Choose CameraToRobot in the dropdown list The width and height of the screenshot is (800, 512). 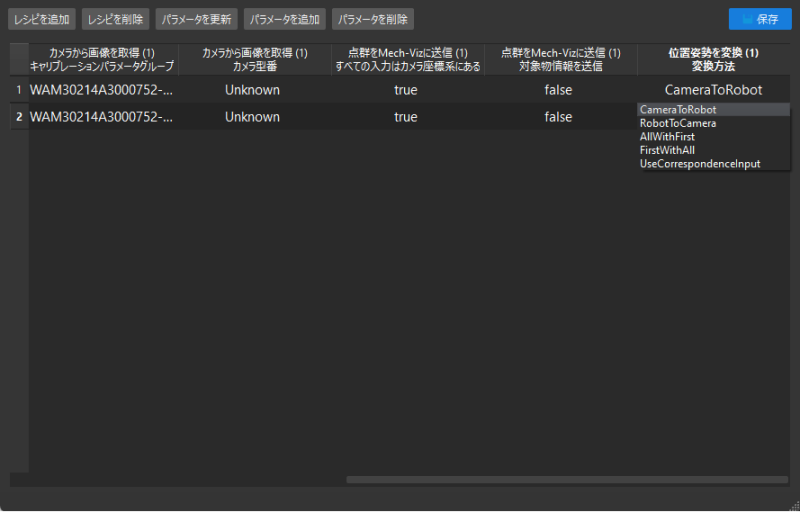tap(713, 110)
